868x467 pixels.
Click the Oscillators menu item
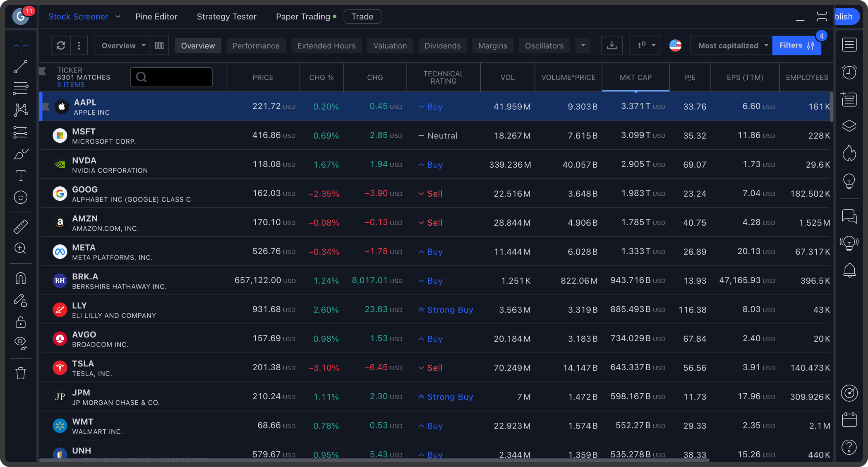point(544,45)
